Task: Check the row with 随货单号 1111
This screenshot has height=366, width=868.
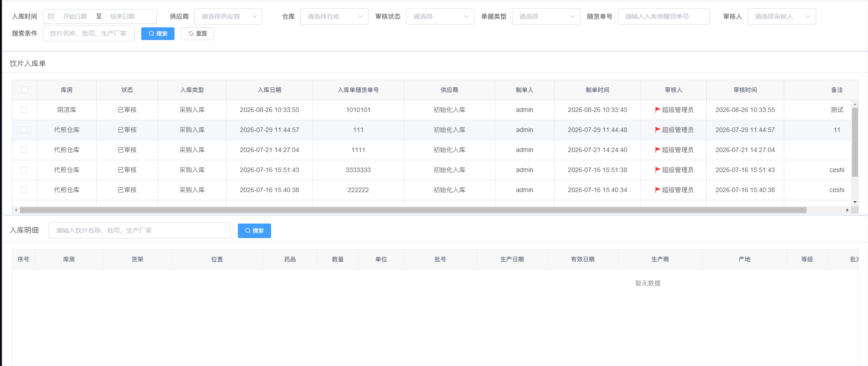Action: click(24, 150)
